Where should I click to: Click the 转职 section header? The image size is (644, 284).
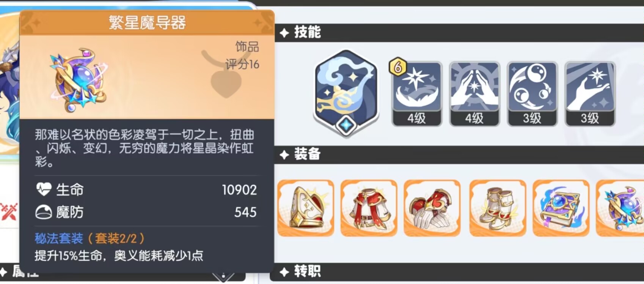point(307,271)
